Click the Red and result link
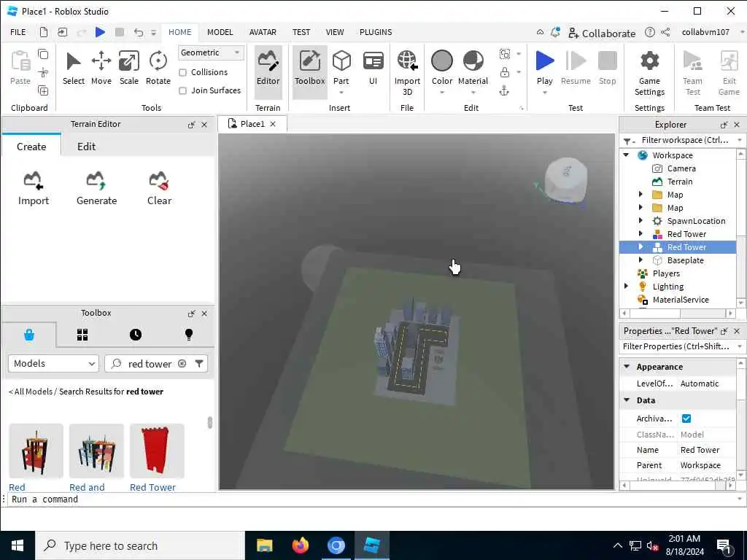This screenshot has height=560, width=747. click(x=87, y=487)
